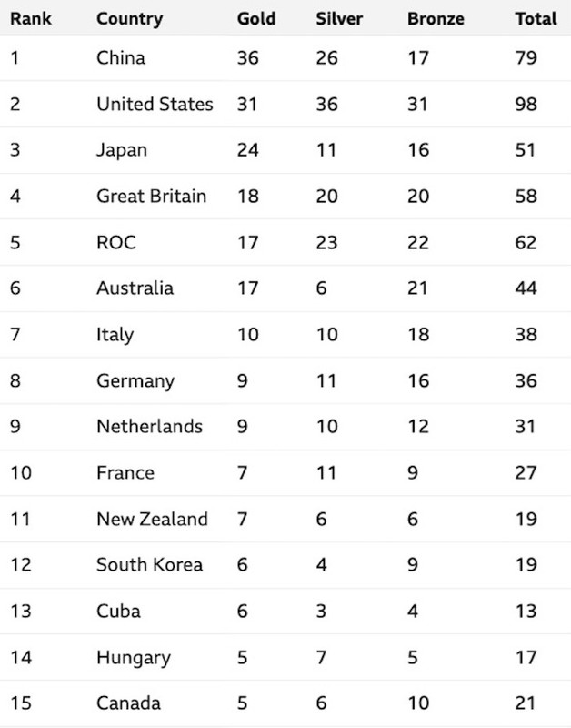Click the Total column header
Image resolution: width=571 pixels, height=728 pixels.
click(536, 18)
